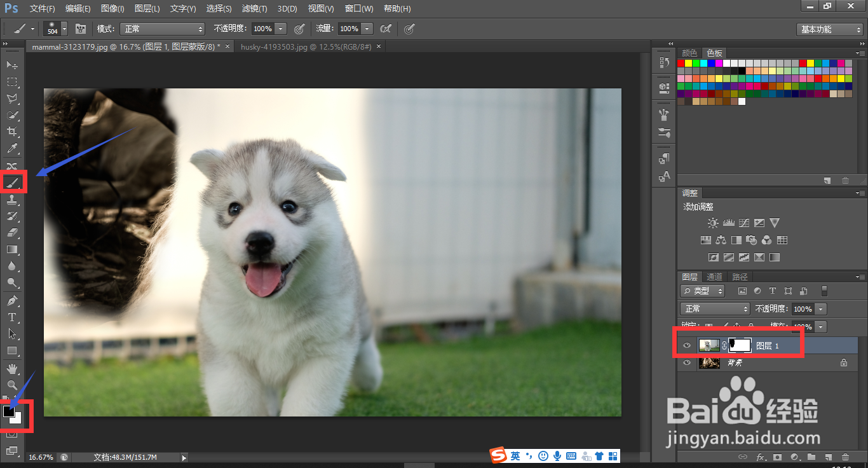Switch to the husky-4193503.jpg document tab
The height and width of the screenshot is (468, 868).
tap(305, 46)
